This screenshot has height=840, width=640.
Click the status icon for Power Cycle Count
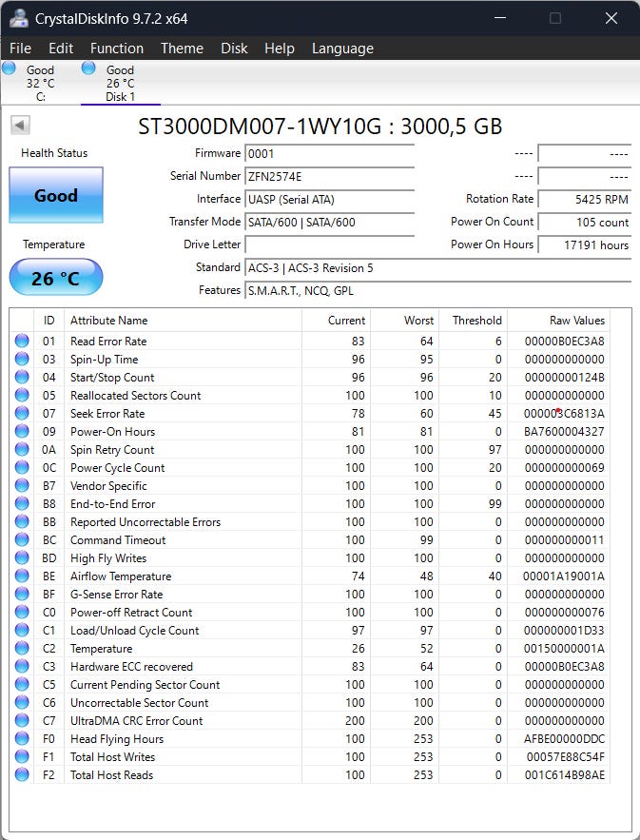(x=22, y=468)
